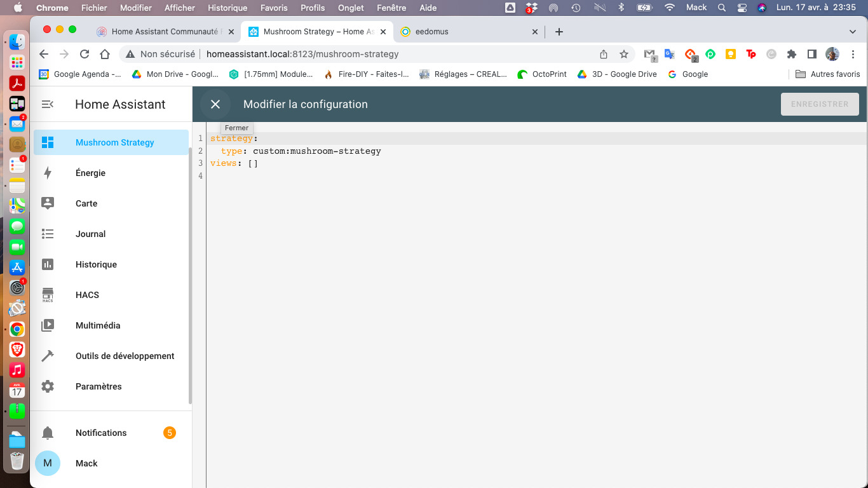The width and height of the screenshot is (868, 488).
Task: Open Finder from the Dock
Action: pos(17,43)
